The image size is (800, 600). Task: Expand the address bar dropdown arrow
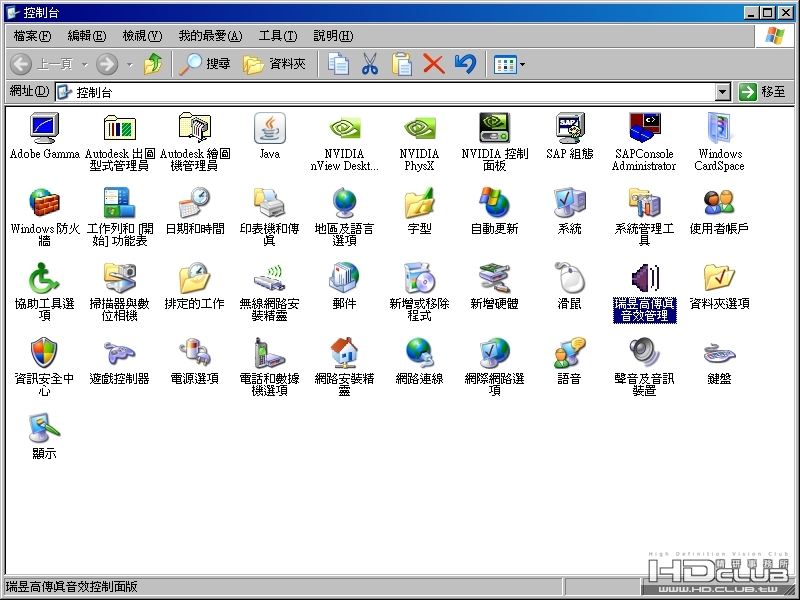[x=723, y=92]
